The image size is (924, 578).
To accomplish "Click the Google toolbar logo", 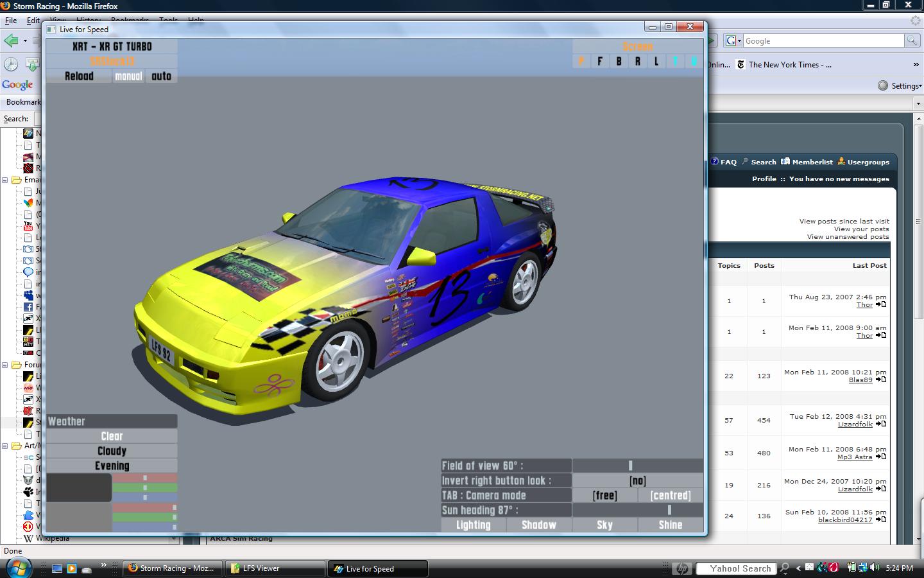I will point(17,85).
